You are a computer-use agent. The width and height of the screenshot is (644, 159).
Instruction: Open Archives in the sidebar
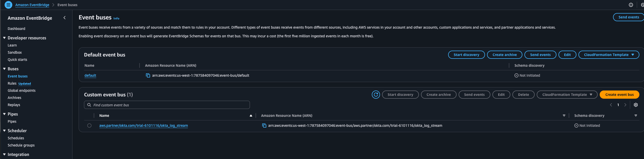click(x=14, y=98)
